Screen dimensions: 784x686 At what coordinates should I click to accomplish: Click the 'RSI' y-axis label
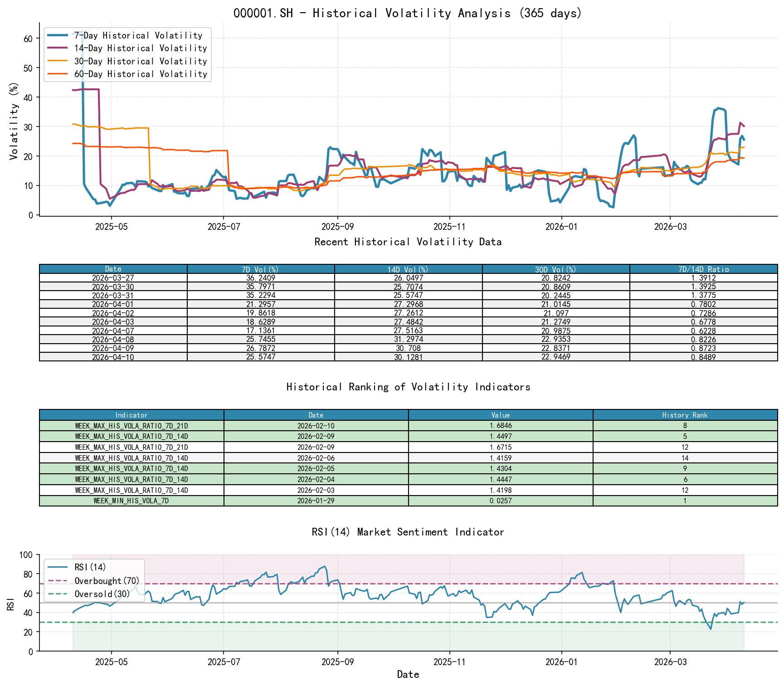(11, 604)
